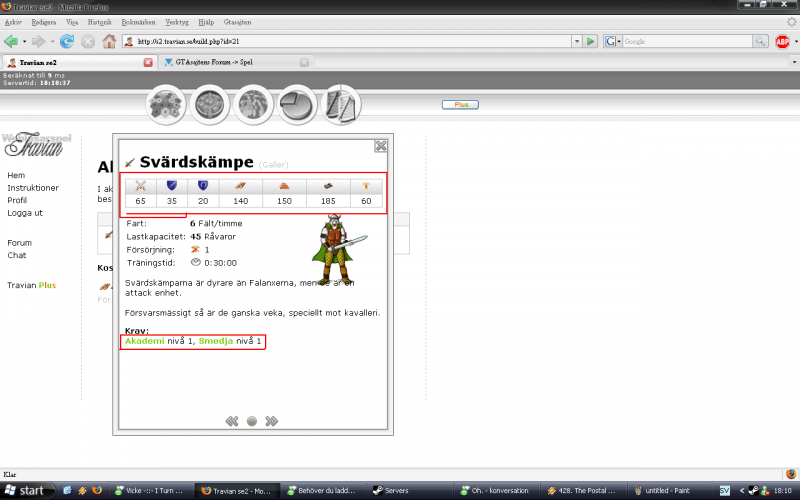
Task: Open the Travian statistics pie icon
Action: pyautogui.click(x=297, y=105)
